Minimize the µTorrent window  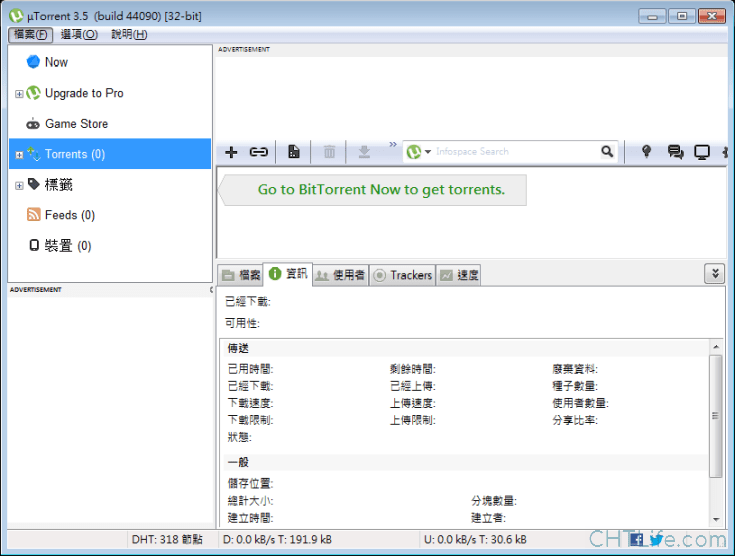652,16
